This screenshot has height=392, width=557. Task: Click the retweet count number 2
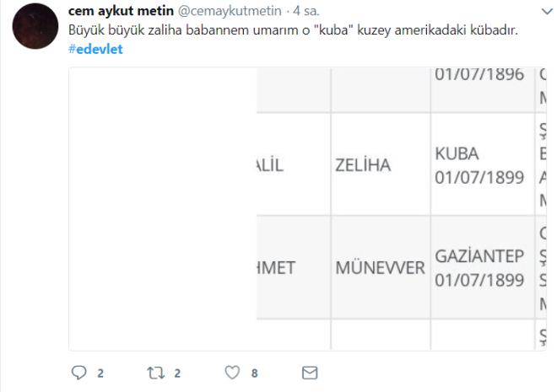(x=177, y=373)
